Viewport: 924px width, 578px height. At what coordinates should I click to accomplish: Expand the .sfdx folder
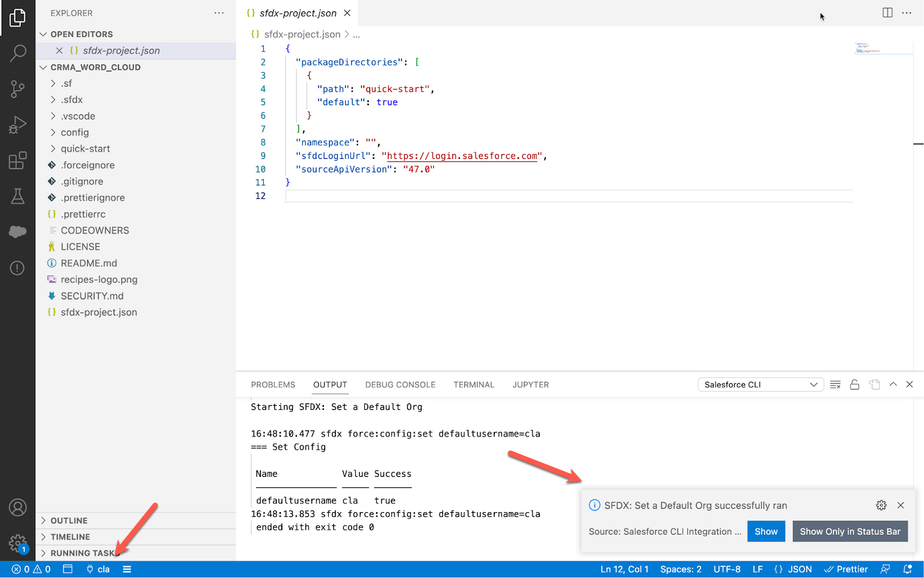click(136, 99)
